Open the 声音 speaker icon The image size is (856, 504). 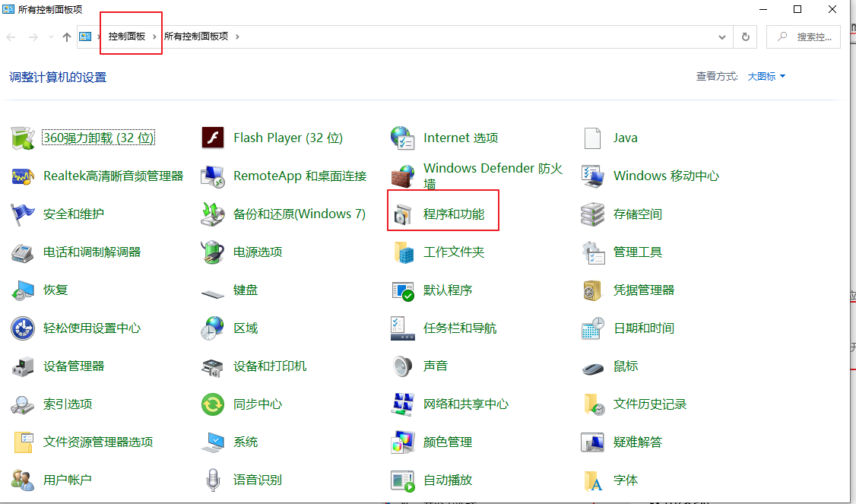[403, 366]
